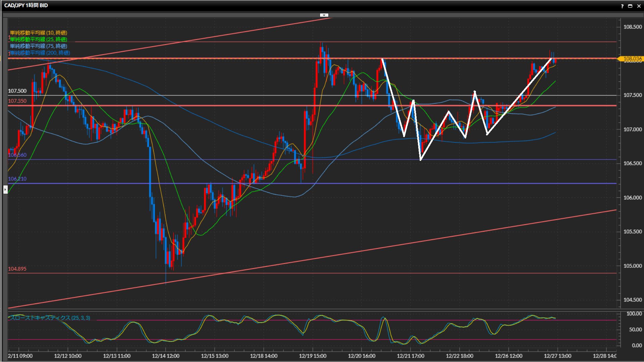Click the CAD/JPY chart title bar
This screenshot has width=644, height=362.
[26, 5]
